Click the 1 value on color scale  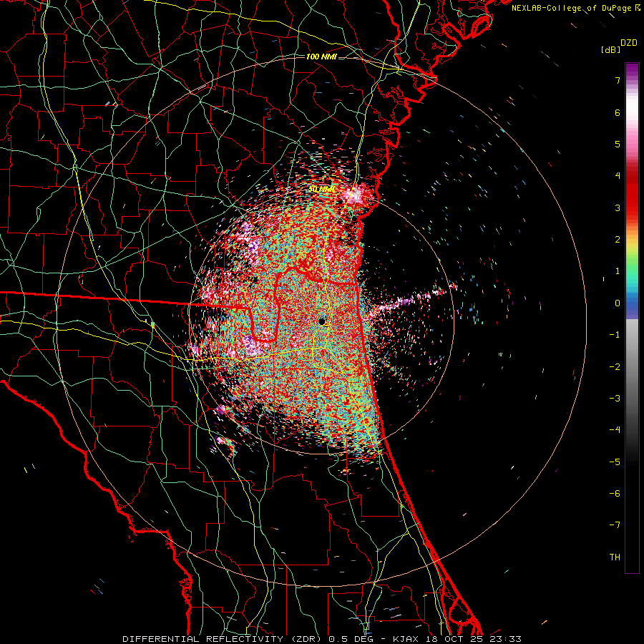click(618, 271)
